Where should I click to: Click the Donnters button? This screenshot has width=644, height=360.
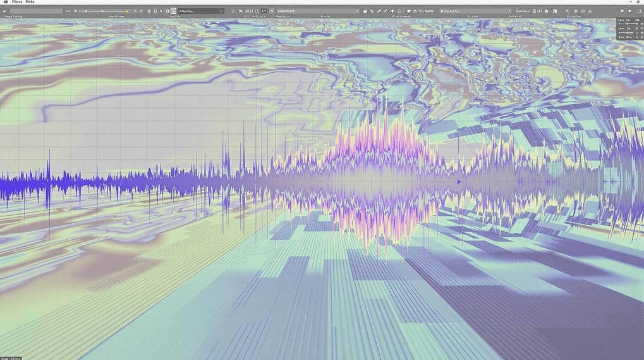click(523, 11)
